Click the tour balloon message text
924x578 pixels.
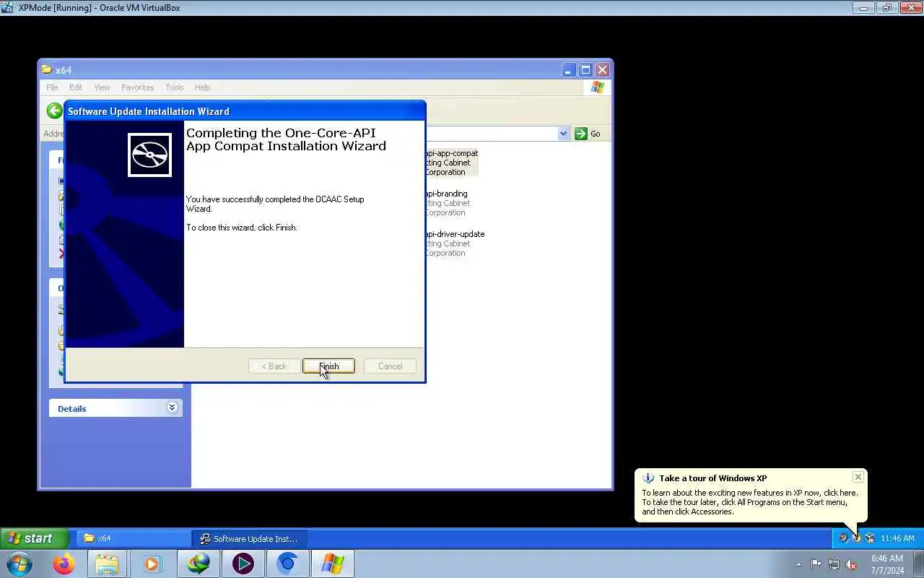pos(750,502)
